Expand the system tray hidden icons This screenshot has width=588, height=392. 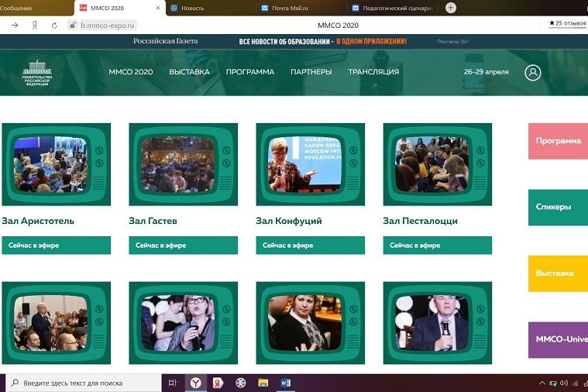(x=542, y=383)
